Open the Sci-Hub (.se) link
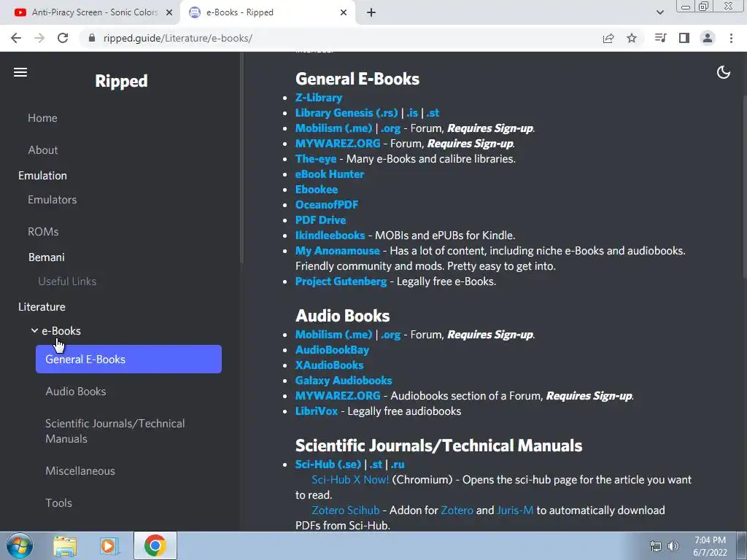The image size is (747, 560). (328, 464)
